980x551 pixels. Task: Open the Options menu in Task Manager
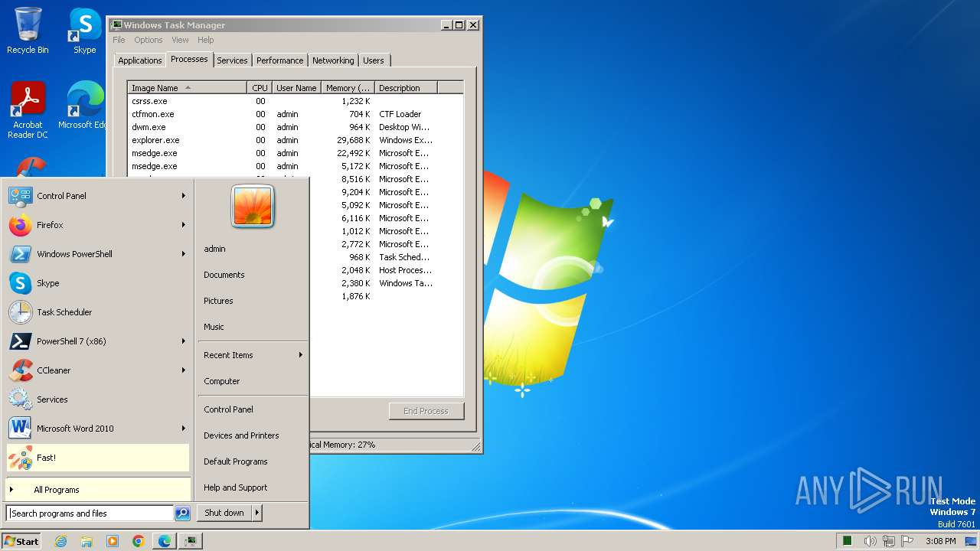pos(149,40)
